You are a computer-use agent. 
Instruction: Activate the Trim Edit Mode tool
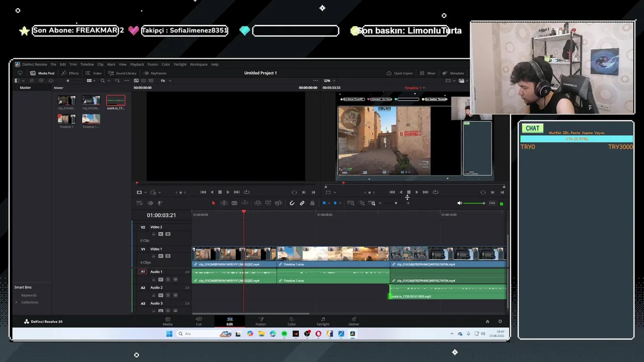point(224,203)
